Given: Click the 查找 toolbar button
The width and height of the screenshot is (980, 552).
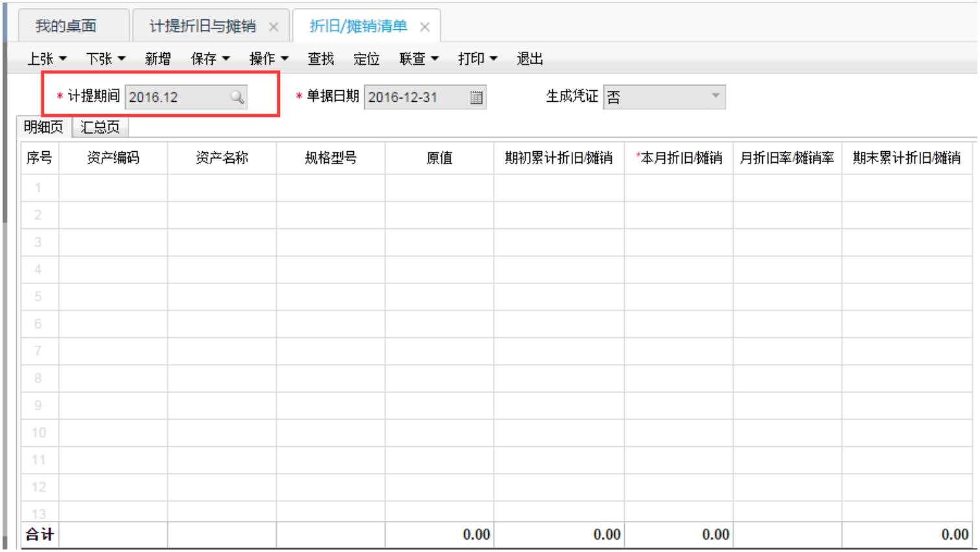Looking at the screenshot, I should click(x=320, y=59).
